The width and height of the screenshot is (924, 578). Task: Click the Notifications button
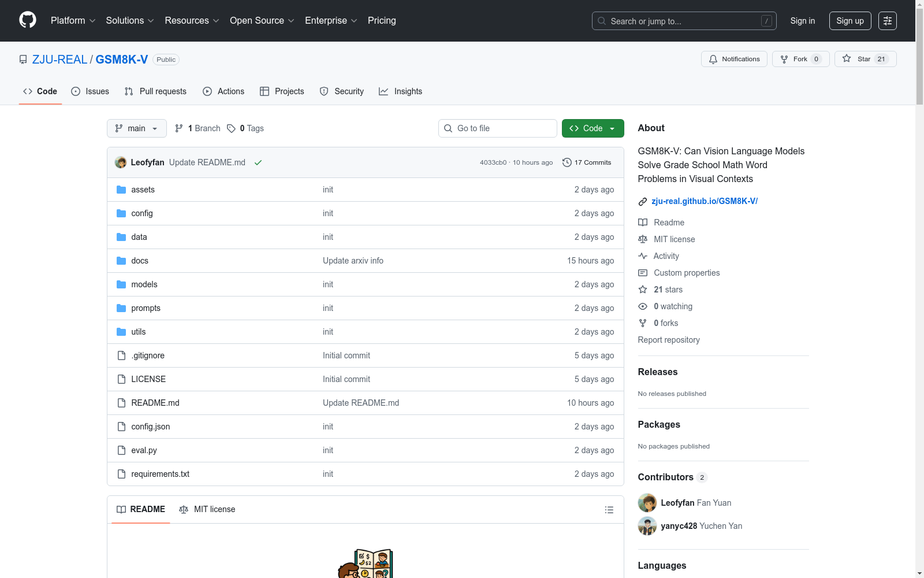point(735,59)
